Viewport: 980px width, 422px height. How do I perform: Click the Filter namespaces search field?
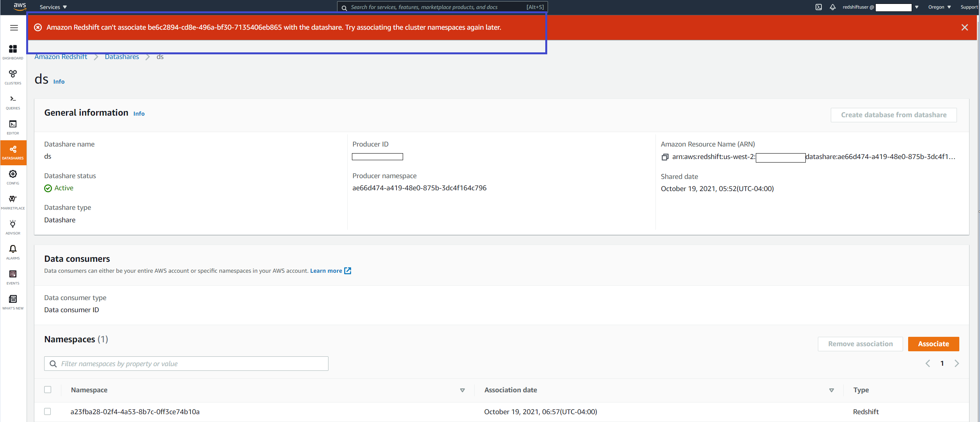[186, 364]
